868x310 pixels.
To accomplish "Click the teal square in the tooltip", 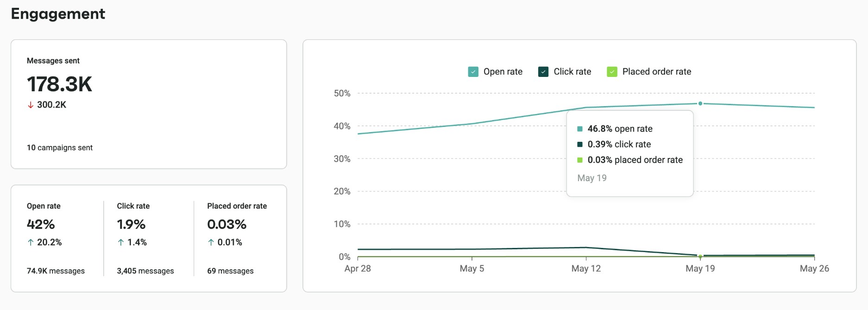I will (579, 128).
